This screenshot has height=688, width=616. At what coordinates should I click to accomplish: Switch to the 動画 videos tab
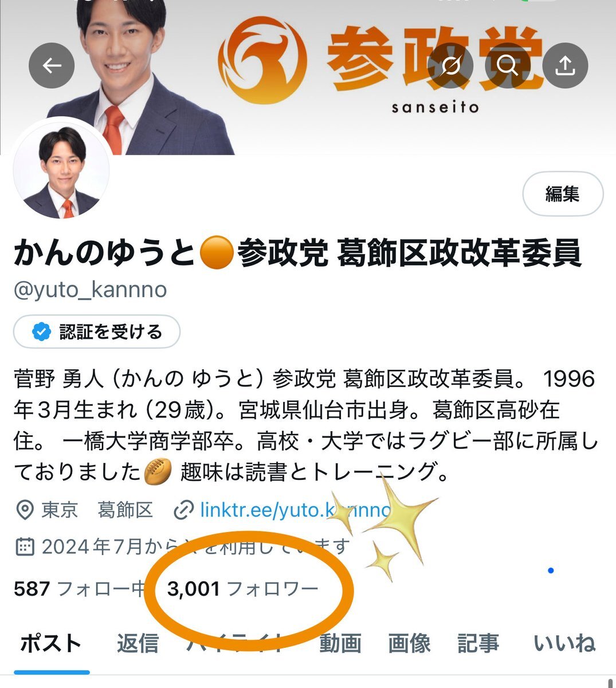coord(340,643)
